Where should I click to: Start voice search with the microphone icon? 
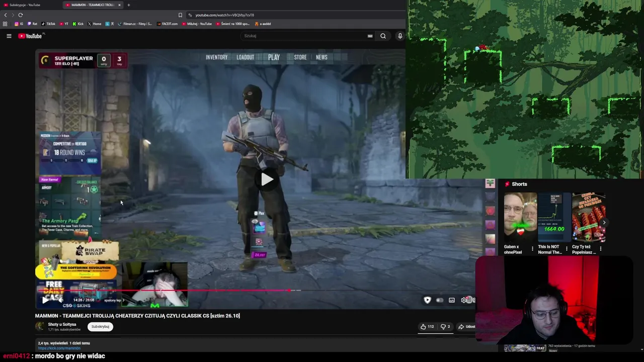tap(400, 36)
